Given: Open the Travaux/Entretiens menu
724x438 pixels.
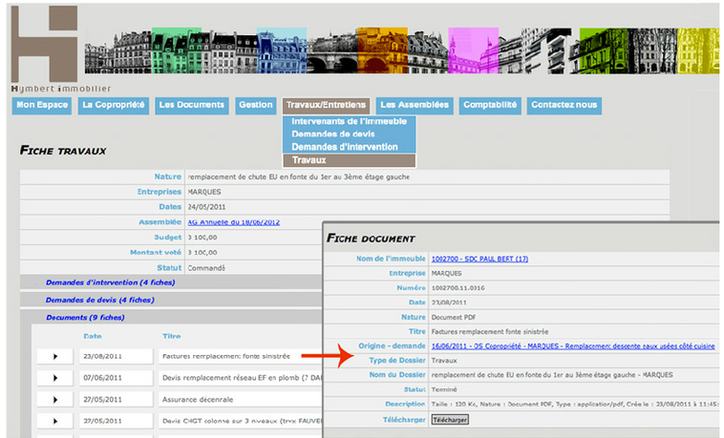Looking at the screenshot, I should point(326,105).
